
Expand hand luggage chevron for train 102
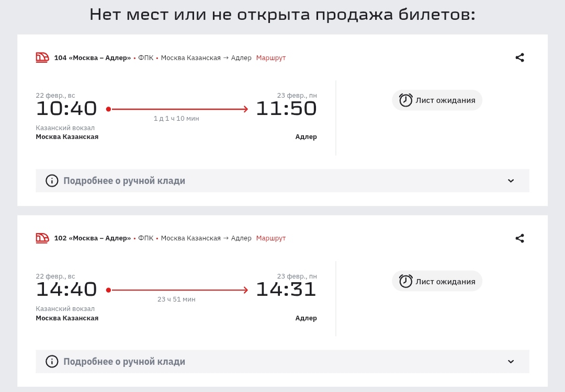coord(511,361)
